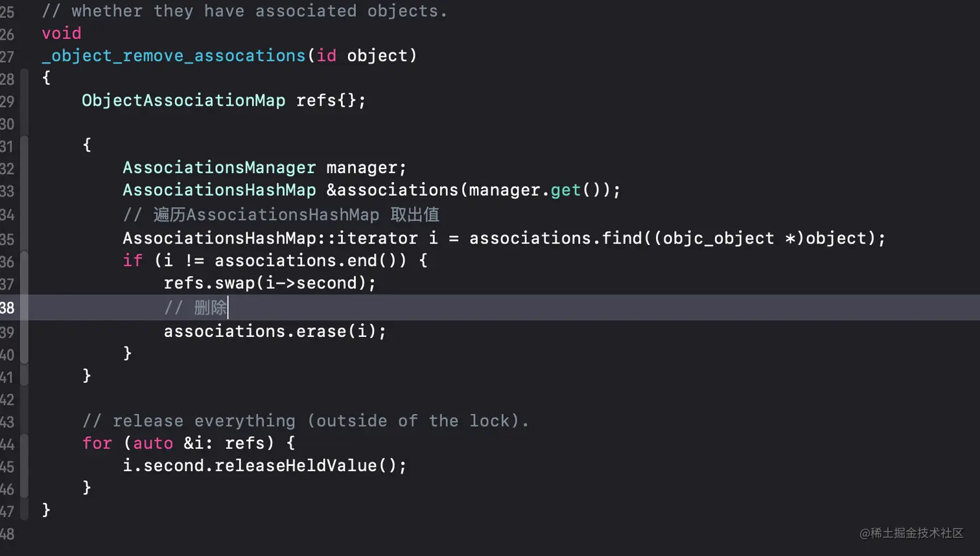This screenshot has height=556, width=980.
Task: Click the fold ribbon beside line 37
Action: tap(25, 283)
